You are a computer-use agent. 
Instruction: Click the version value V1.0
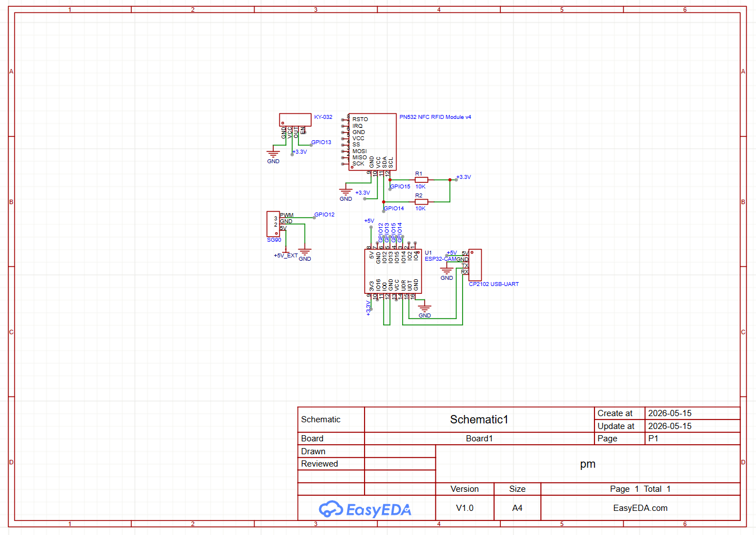tap(464, 508)
